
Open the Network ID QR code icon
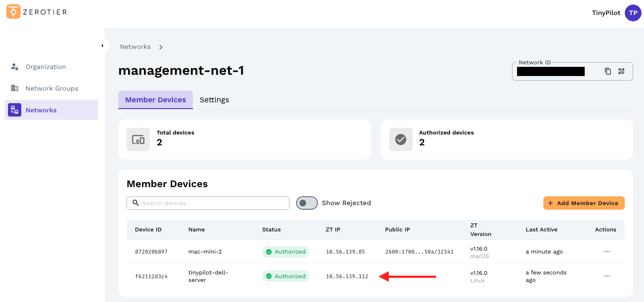click(621, 71)
